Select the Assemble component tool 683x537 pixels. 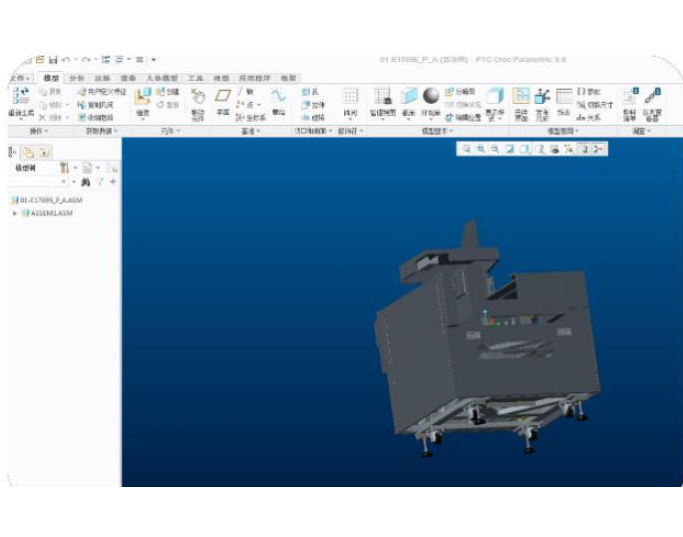click(142, 97)
